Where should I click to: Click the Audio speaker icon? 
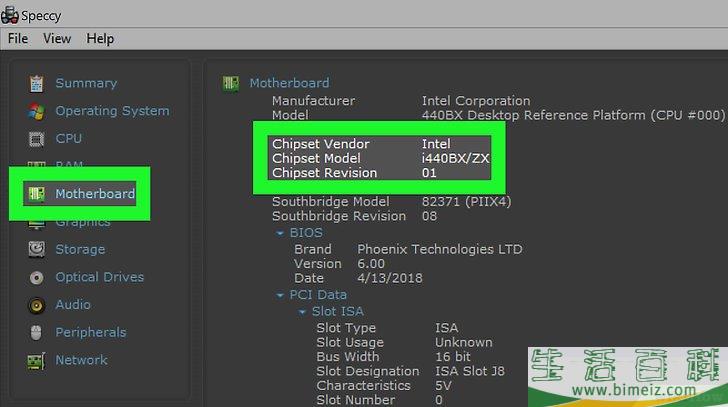click(36, 305)
